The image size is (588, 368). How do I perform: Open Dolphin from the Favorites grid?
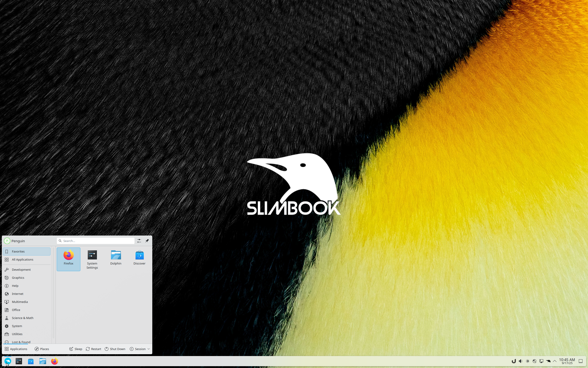pyautogui.click(x=116, y=259)
